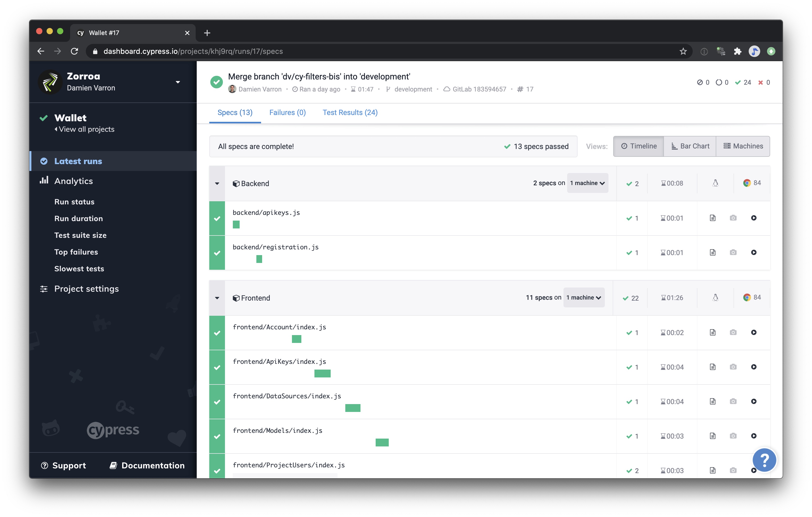
Task: Play the video recording for backend/registration.js
Action: [754, 252]
